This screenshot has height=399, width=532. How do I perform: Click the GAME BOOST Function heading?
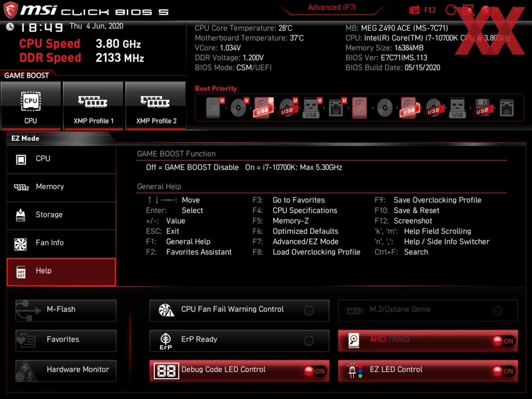pos(176,154)
